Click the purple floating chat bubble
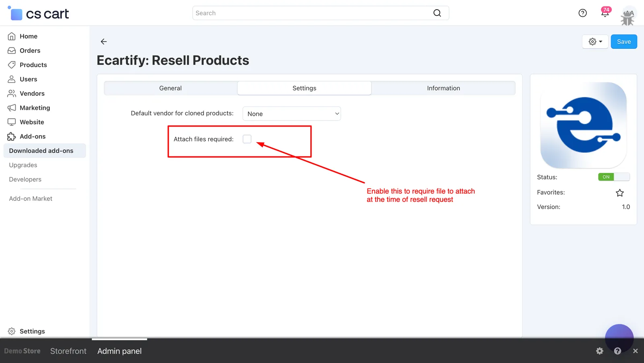Viewport: 644px width, 363px height. (x=619, y=338)
